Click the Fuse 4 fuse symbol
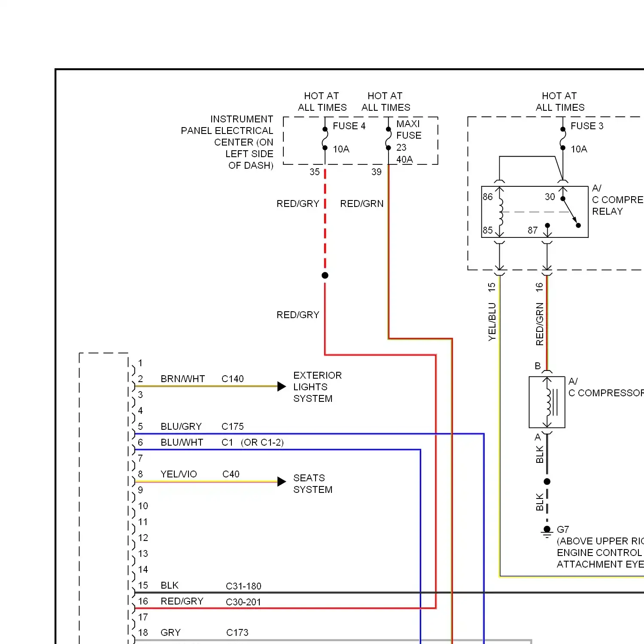Viewport: 644px width, 644px height. click(325, 139)
